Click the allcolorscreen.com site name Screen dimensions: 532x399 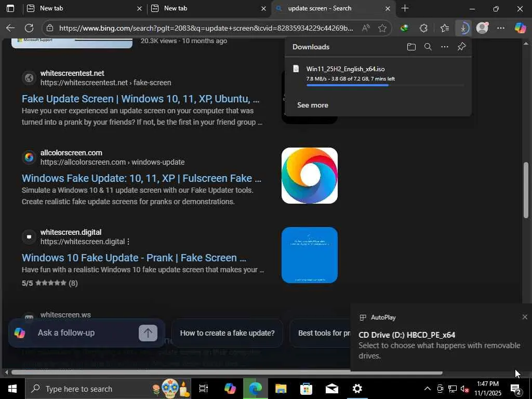[x=71, y=153]
